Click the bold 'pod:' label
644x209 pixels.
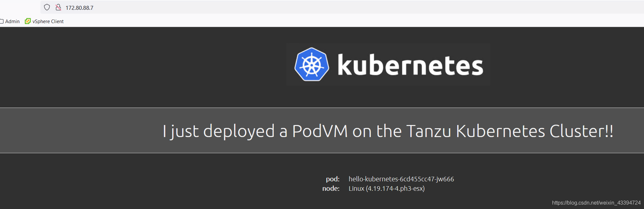[x=333, y=179]
